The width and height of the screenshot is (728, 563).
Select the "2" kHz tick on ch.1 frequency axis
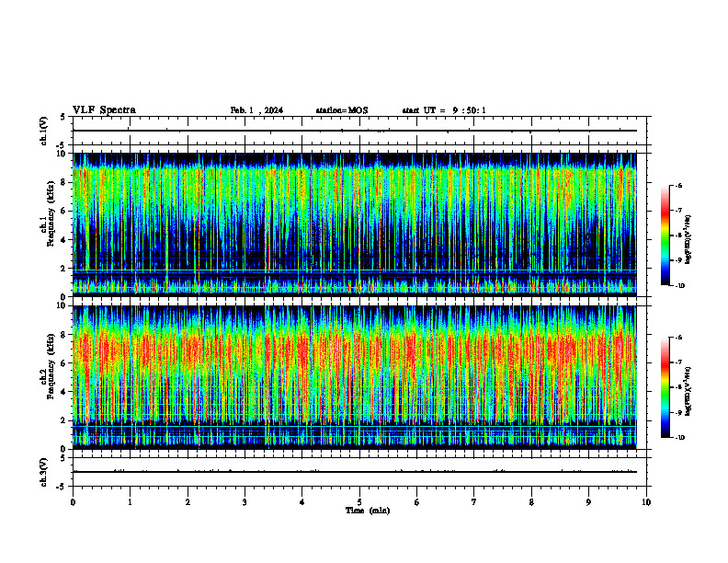(x=65, y=268)
